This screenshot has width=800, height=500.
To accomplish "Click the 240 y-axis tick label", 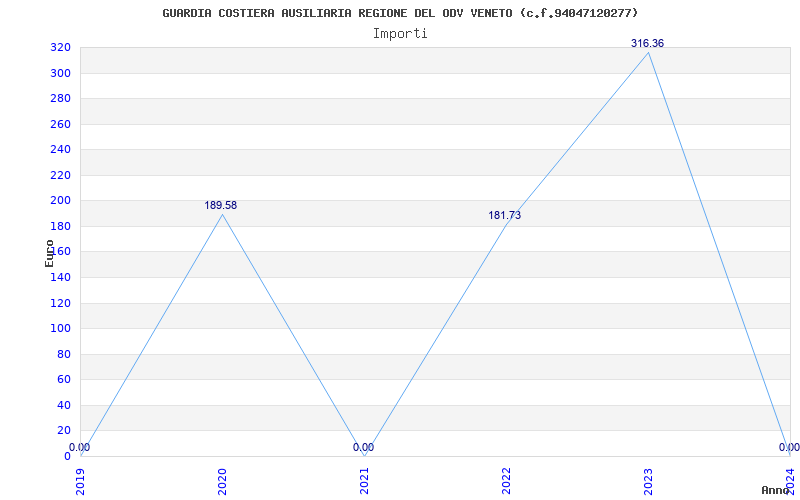I will (x=60, y=150).
